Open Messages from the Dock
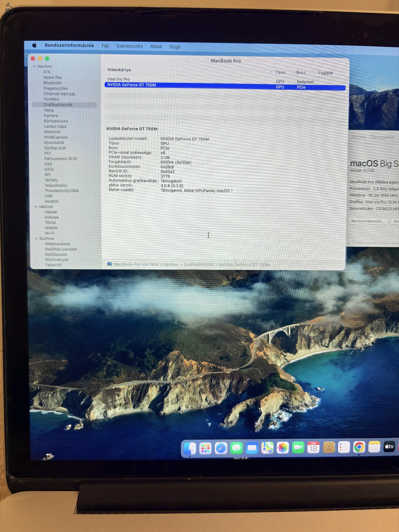 pos(236,448)
